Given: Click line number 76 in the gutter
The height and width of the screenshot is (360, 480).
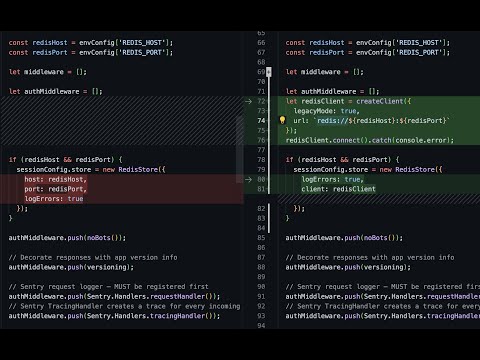Looking at the screenshot, I should [x=261, y=140].
